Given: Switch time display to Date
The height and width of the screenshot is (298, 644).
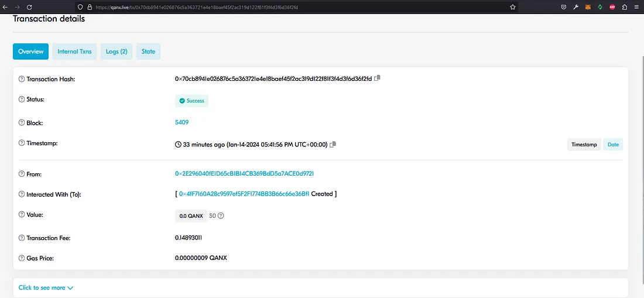Looking at the screenshot, I should [613, 144].
